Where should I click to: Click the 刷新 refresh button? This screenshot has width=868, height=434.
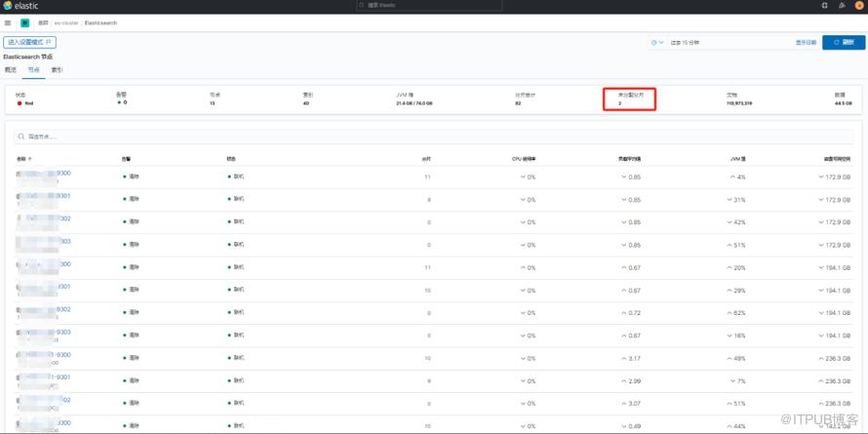[x=844, y=43]
